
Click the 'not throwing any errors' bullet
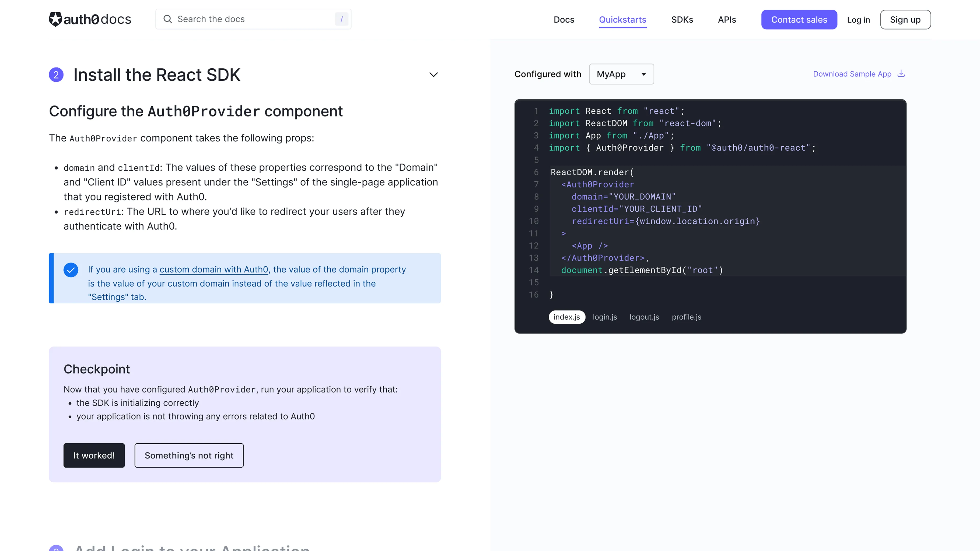(195, 416)
